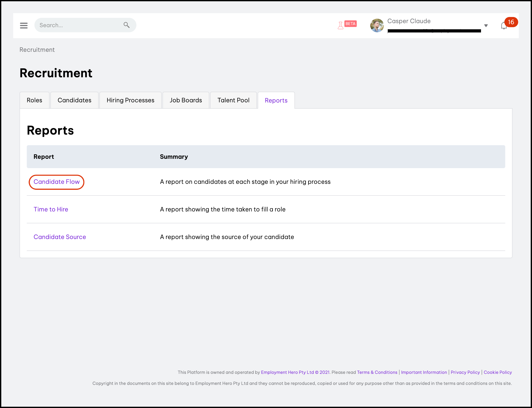Viewport: 532px width, 408px height.
Task: Open the Terms & Conditions link
Action: pyautogui.click(x=377, y=372)
